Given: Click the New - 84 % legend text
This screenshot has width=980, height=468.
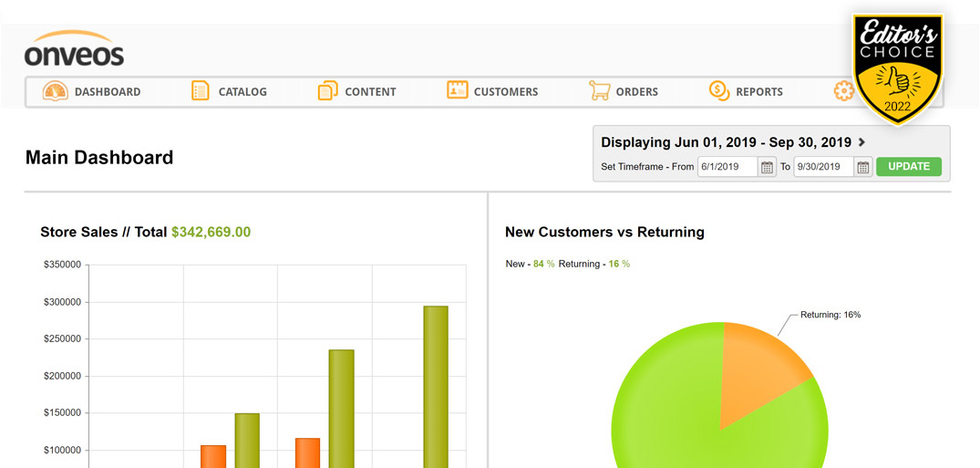Looking at the screenshot, I should (x=530, y=264).
